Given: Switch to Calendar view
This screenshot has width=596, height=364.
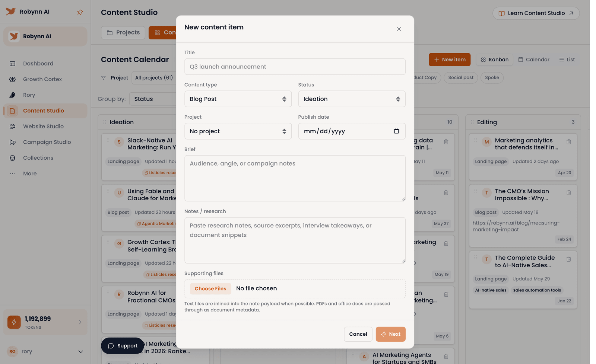Looking at the screenshot, I should (x=534, y=60).
